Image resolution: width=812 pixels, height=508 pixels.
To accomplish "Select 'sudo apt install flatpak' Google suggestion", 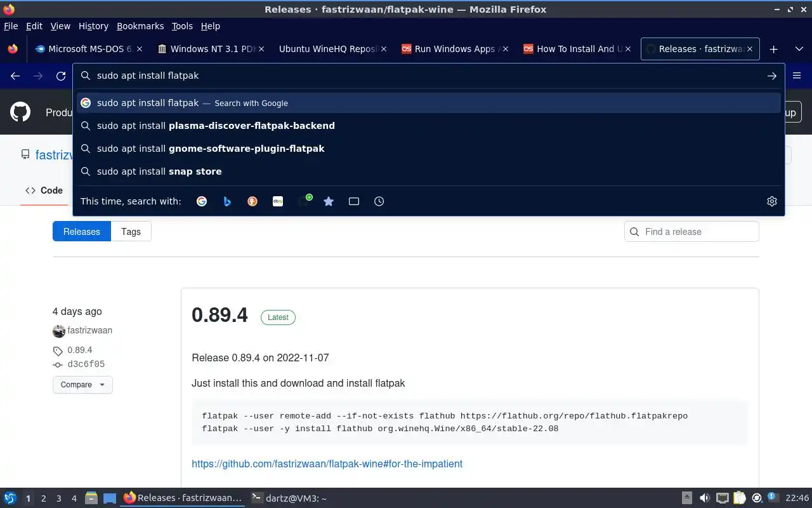I will pyautogui.click(x=429, y=103).
